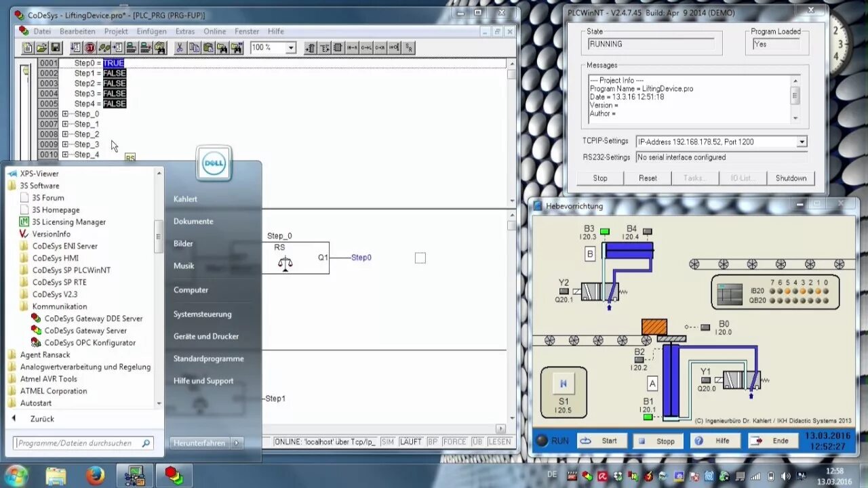Open the Projekt menu

point(116,31)
